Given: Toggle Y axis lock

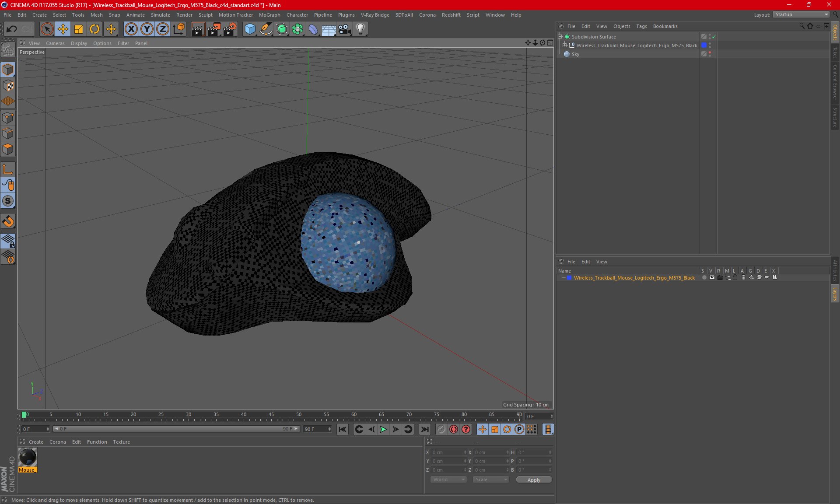Looking at the screenshot, I should click(147, 29).
